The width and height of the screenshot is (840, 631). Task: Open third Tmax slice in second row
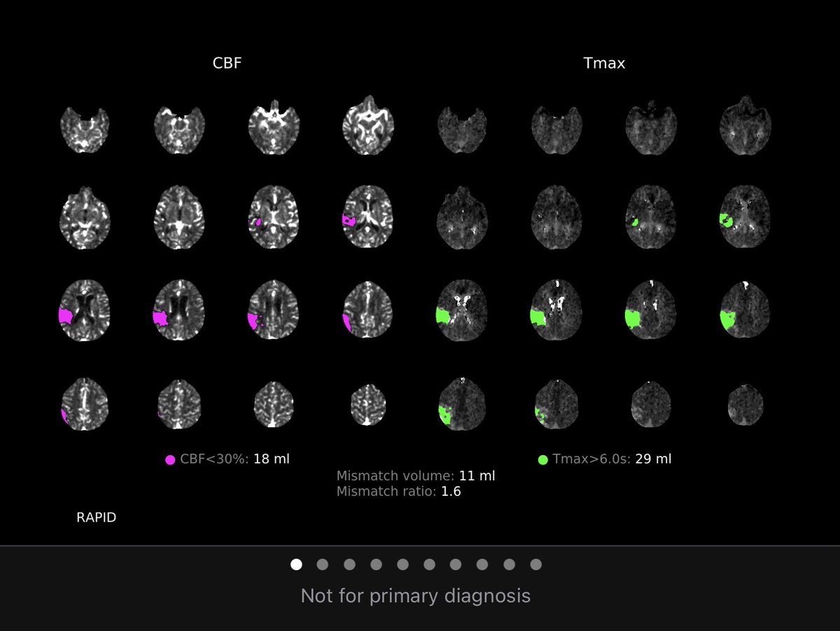click(650, 217)
